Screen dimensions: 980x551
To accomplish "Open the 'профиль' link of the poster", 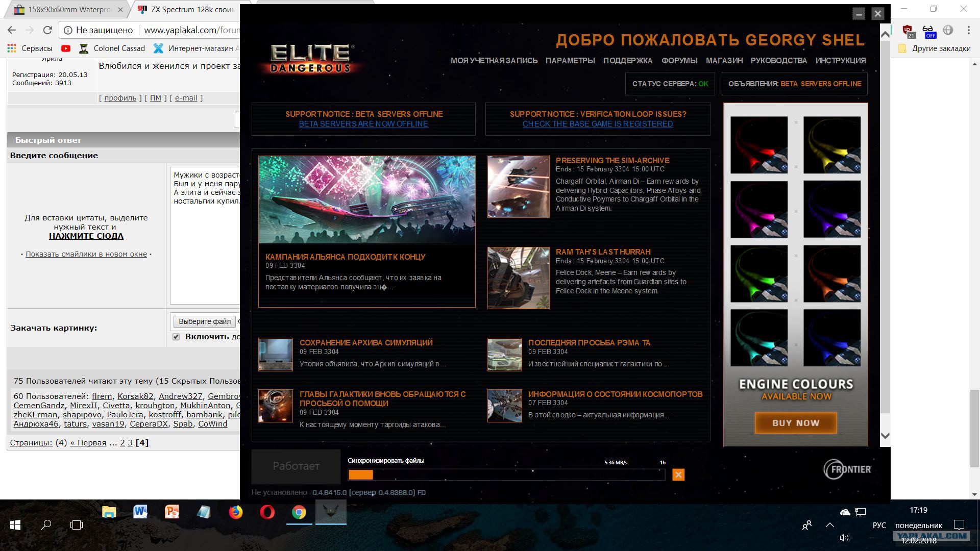I will [120, 98].
